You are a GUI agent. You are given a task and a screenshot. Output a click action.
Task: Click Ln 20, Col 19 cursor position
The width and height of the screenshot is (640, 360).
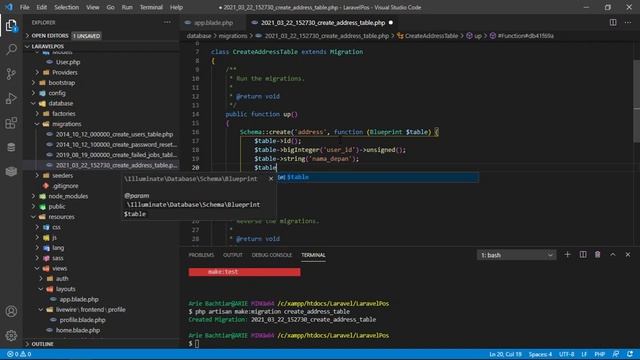pyautogui.click(x=505, y=354)
